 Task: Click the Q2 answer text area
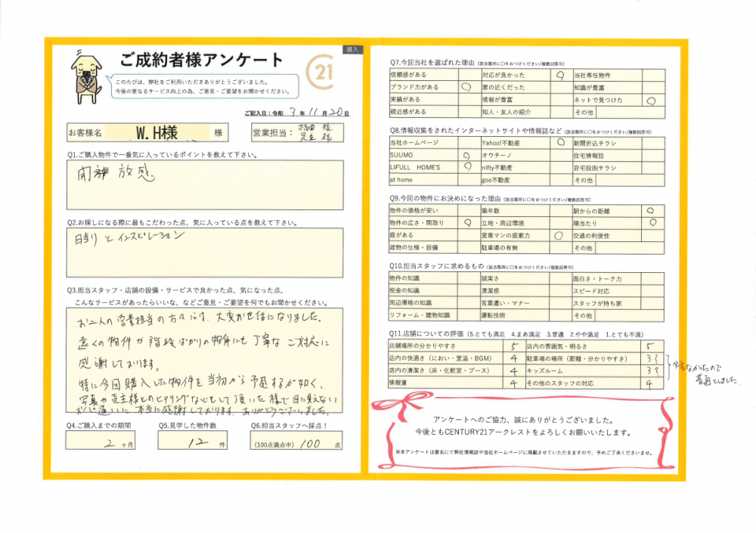pos(204,253)
